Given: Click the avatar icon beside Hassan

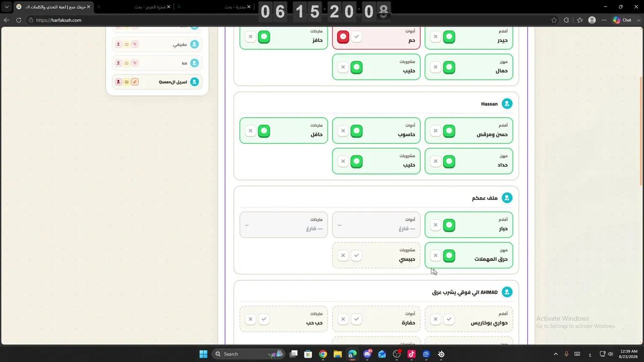Looking at the screenshot, I should tap(507, 104).
